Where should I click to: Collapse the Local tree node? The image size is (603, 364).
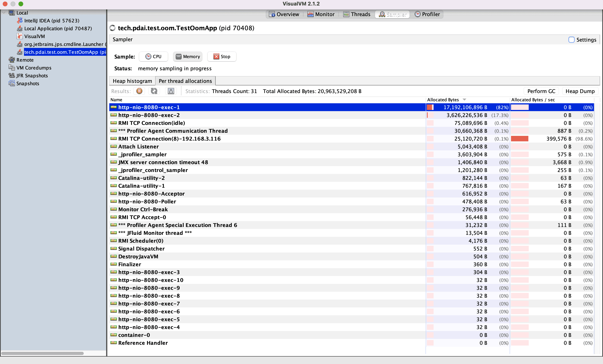(x=4, y=13)
